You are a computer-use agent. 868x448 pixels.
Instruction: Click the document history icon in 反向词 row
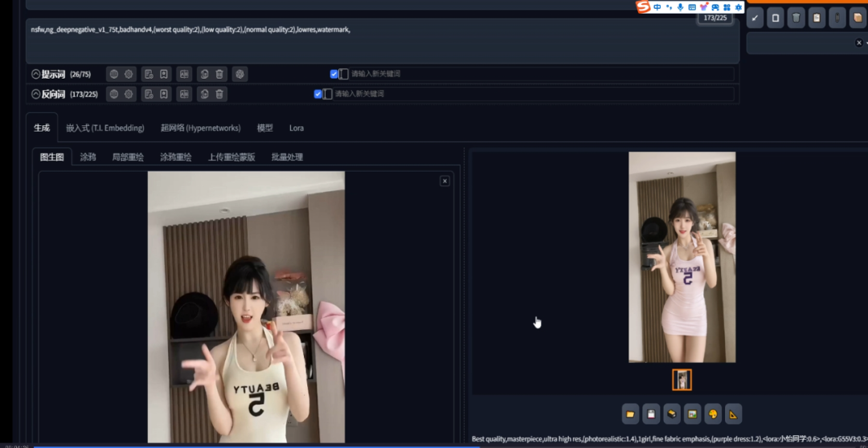point(149,94)
